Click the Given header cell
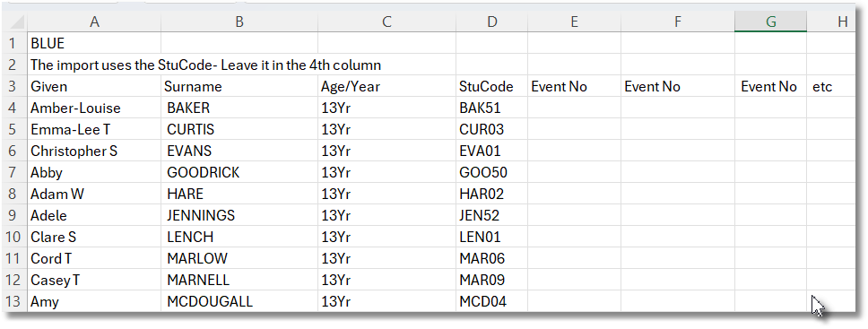This screenshot has height=329, width=868. (94, 86)
